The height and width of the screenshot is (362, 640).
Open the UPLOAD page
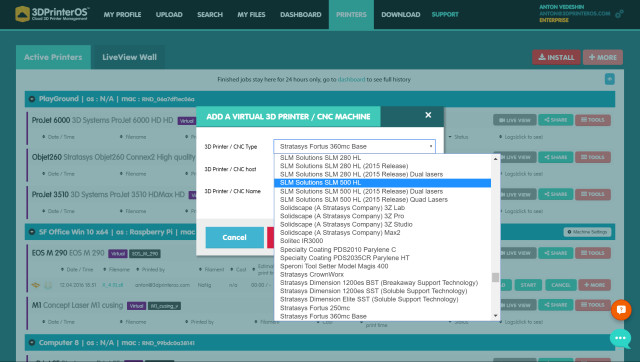coord(169,15)
